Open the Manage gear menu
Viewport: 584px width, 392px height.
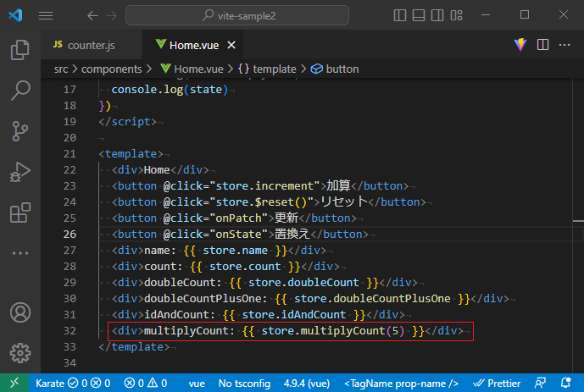[20, 353]
